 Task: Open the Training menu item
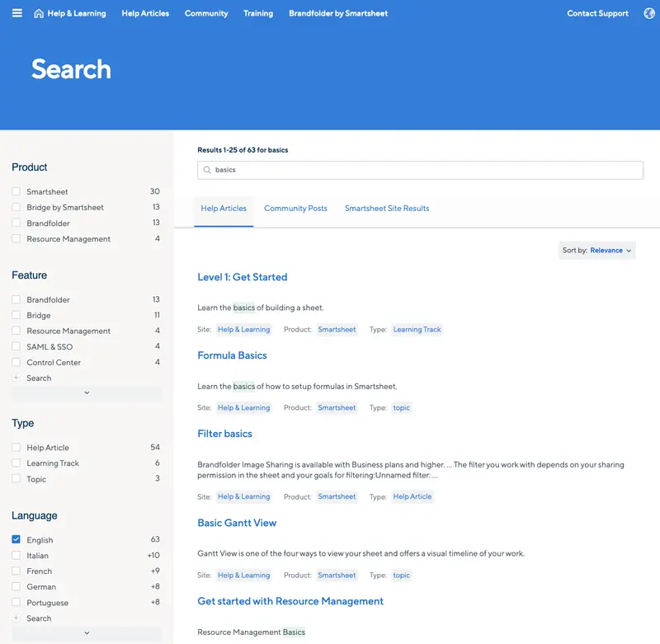258,12
